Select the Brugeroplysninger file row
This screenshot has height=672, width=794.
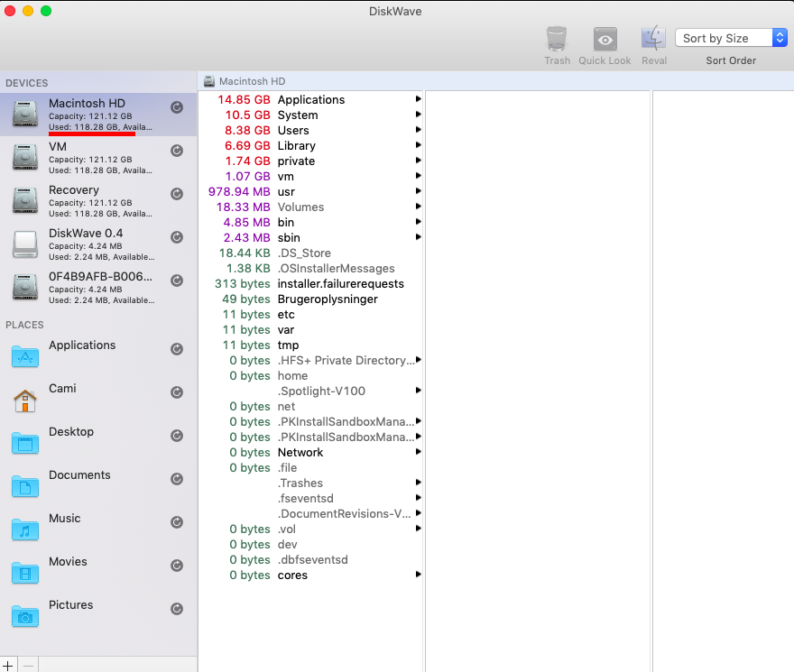coord(311,299)
